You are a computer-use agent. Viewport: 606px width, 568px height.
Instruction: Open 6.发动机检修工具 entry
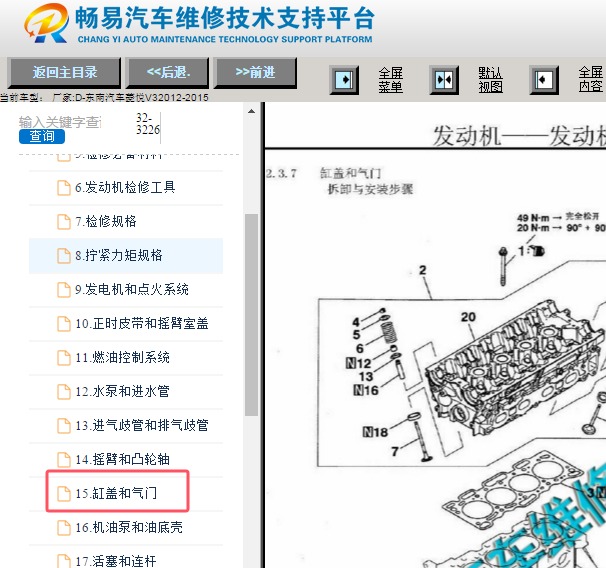[x=126, y=187]
